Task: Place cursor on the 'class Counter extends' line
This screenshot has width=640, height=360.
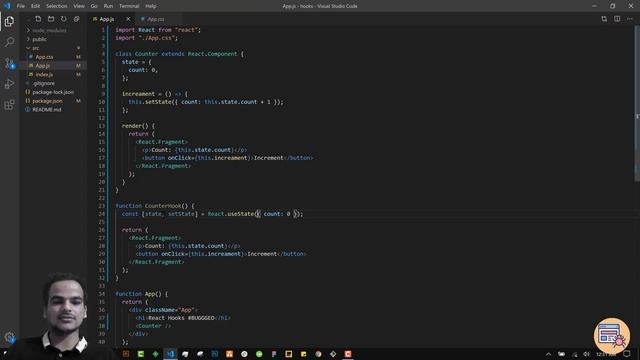Action: [179, 54]
